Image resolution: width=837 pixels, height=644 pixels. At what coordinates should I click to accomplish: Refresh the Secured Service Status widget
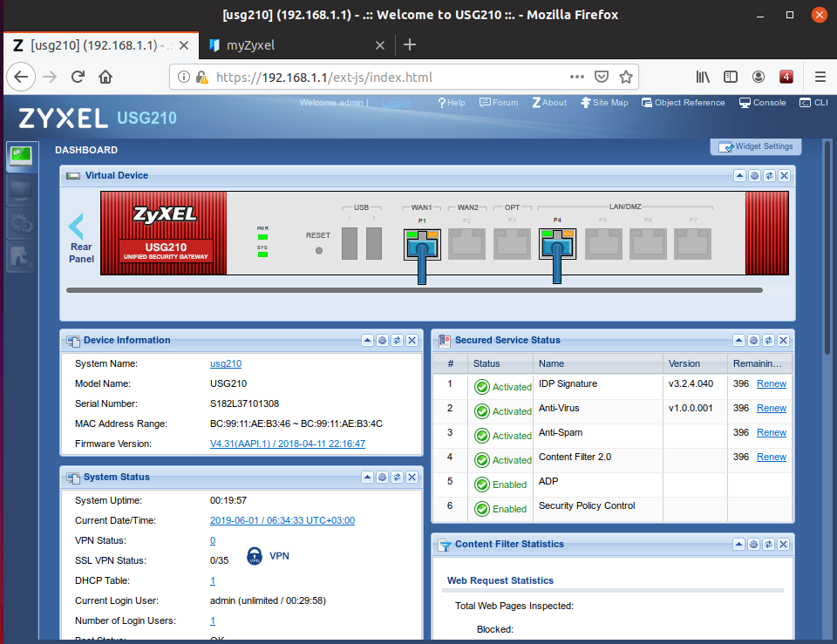pos(769,341)
